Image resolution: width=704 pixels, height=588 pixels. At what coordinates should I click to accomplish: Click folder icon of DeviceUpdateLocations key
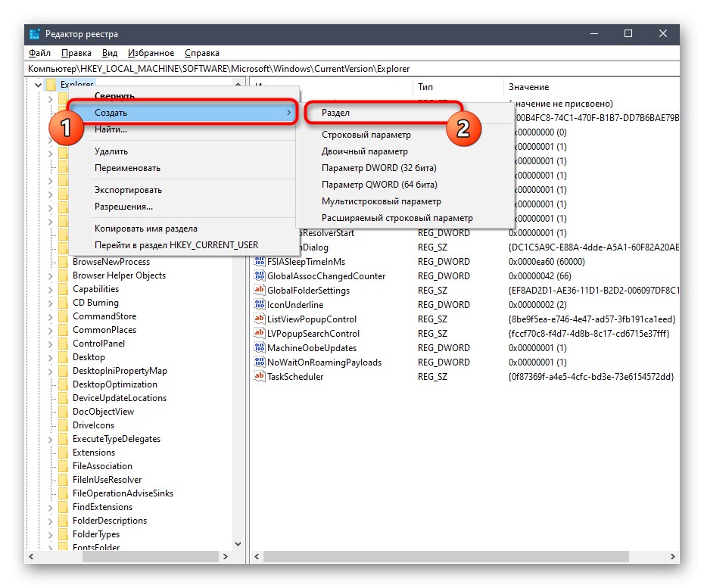(x=64, y=398)
